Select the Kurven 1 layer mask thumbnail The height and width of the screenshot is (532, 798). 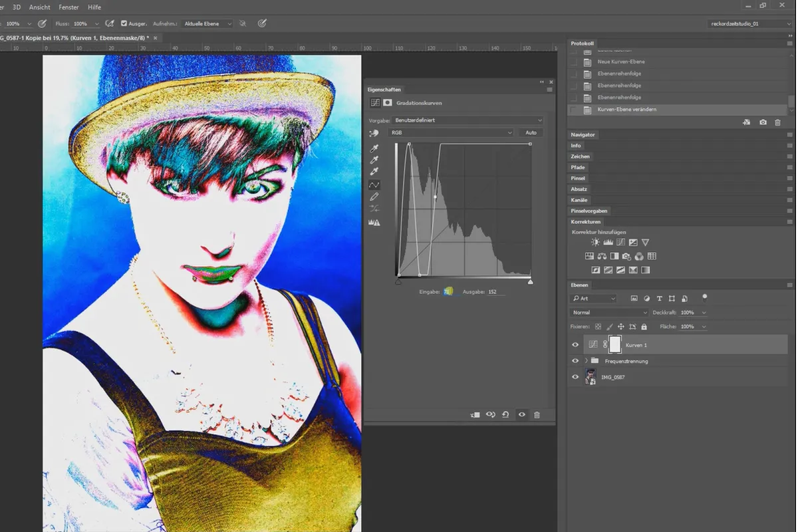(x=615, y=344)
